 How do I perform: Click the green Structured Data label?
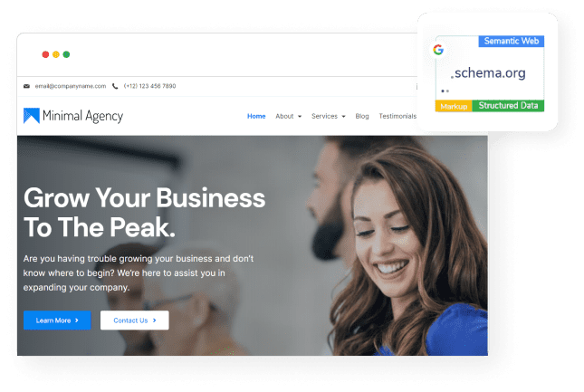coord(508,106)
